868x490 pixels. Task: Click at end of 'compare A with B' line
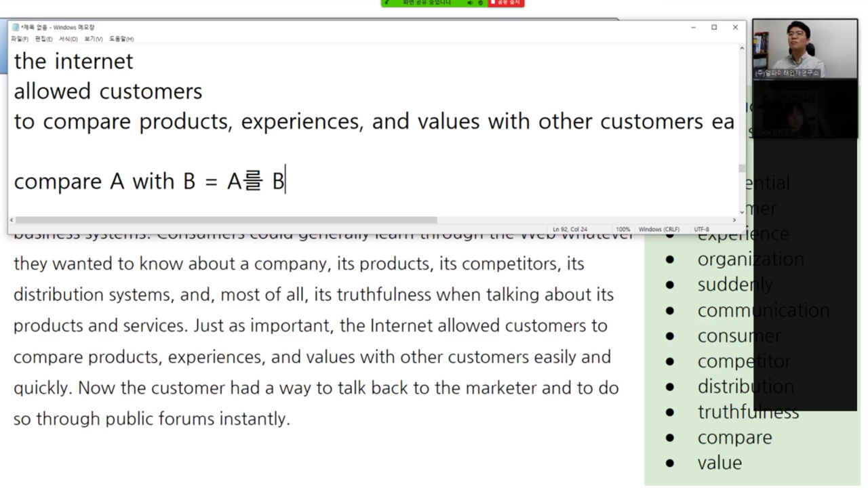click(x=286, y=181)
